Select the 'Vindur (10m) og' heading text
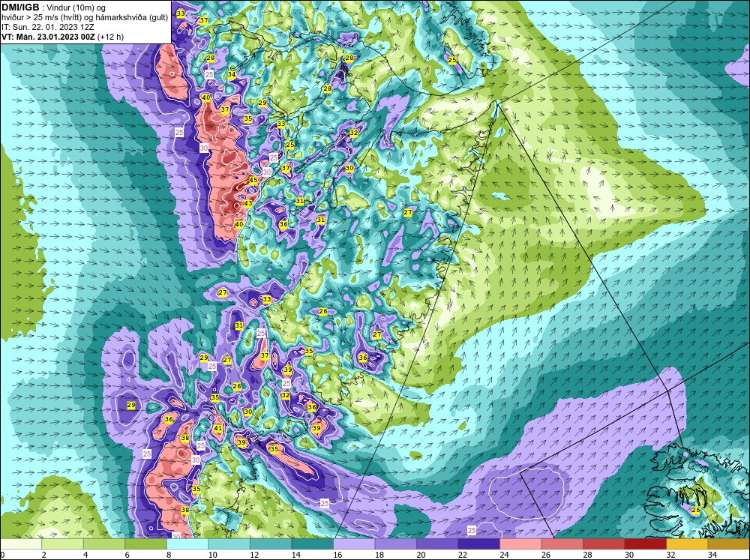 coord(76,8)
